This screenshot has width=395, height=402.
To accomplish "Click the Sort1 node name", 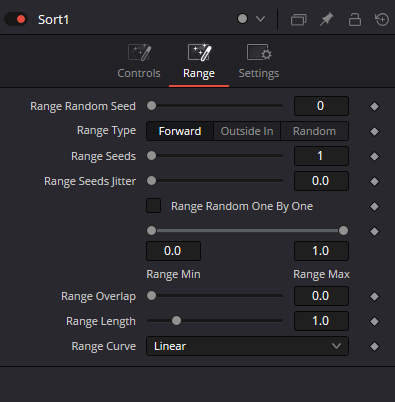I will (53, 20).
